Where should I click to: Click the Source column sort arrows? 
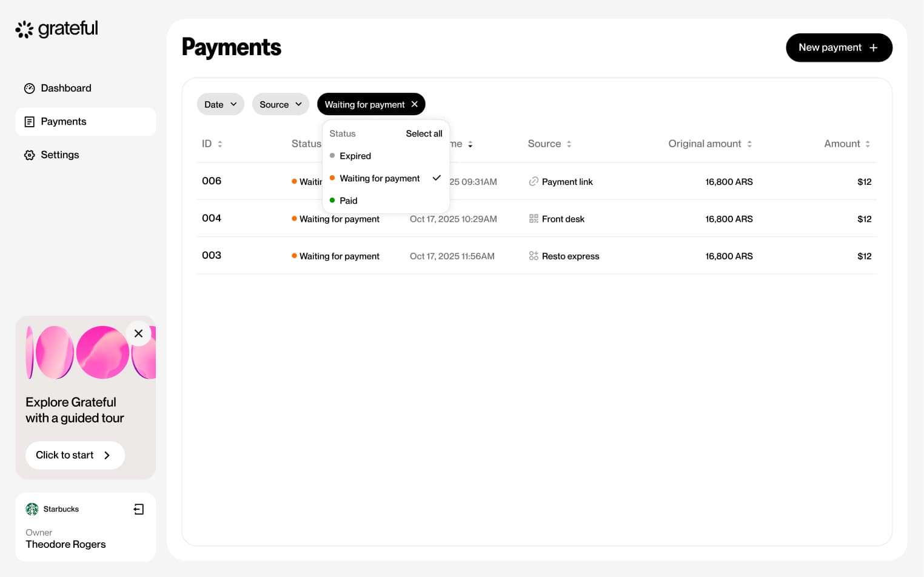pyautogui.click(x=569, y=144)
